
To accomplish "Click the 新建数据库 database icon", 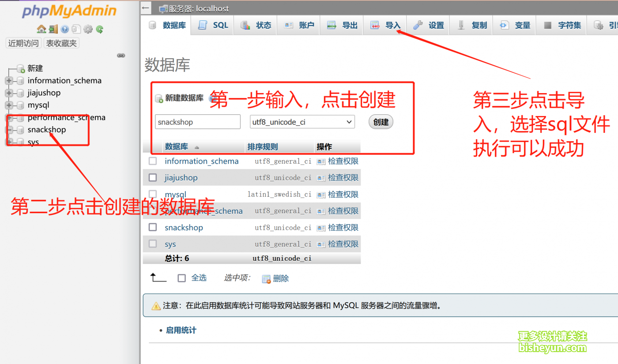I will click(x=159, y=99).
